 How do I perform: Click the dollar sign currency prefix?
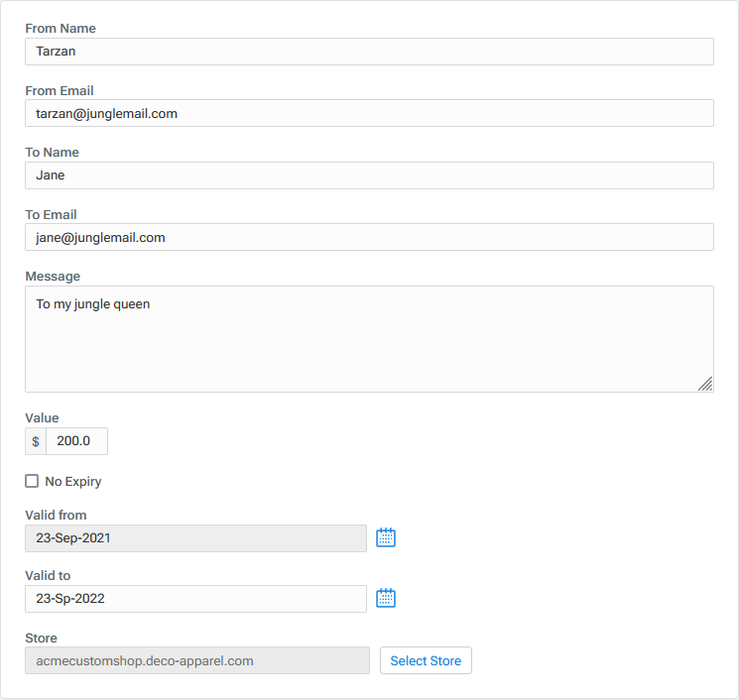(36, 441)
